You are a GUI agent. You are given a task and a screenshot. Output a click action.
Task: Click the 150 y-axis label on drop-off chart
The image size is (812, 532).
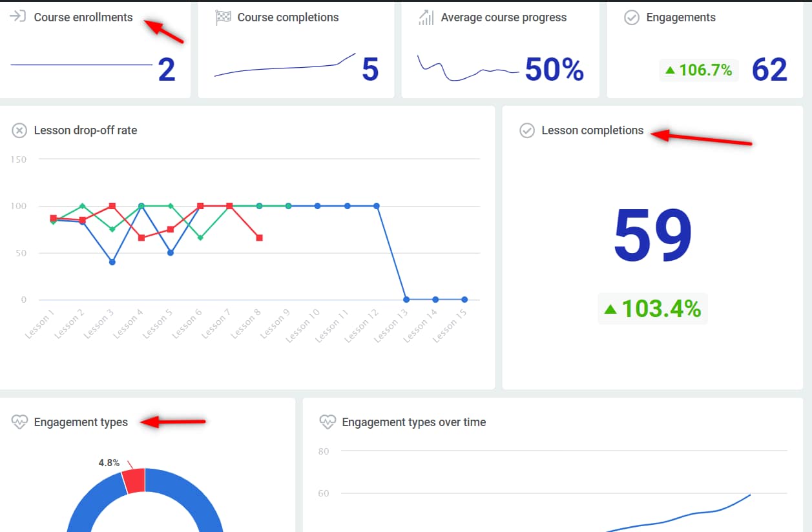19,159
